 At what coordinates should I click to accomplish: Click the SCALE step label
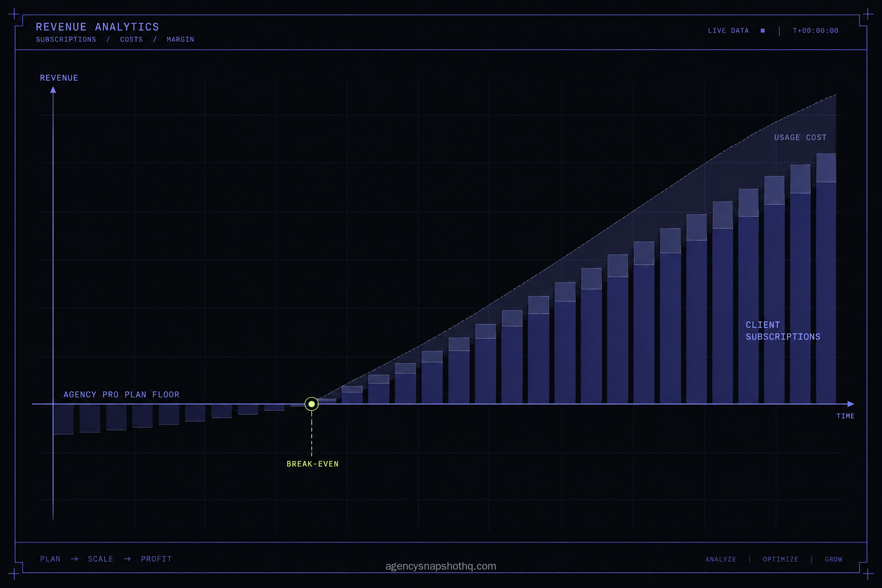[100, 559]
